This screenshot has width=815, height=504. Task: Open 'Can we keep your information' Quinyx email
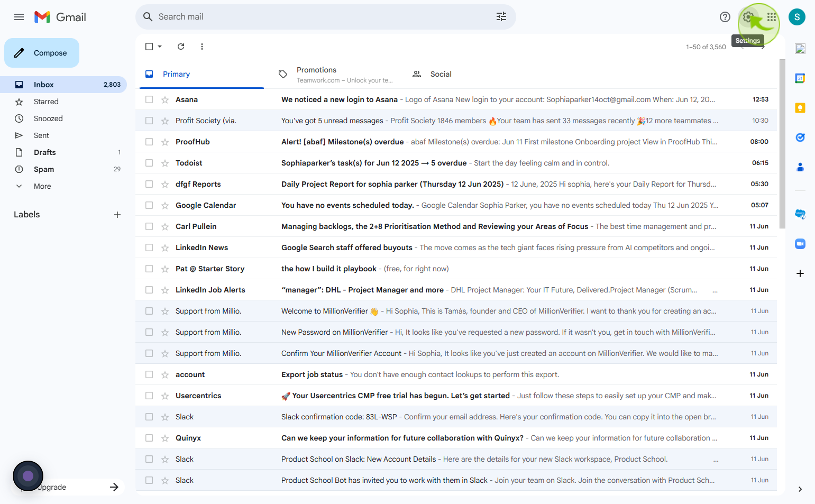pos(456,438)
